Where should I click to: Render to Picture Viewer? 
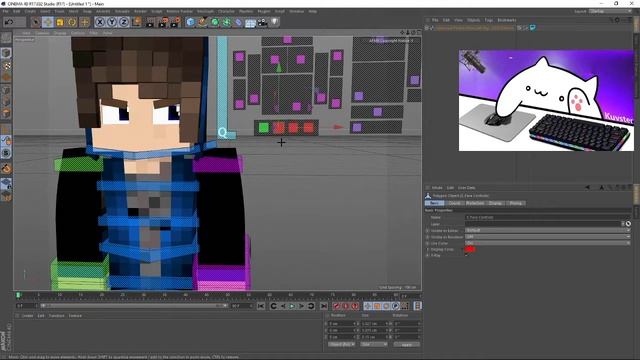[163, 22]
